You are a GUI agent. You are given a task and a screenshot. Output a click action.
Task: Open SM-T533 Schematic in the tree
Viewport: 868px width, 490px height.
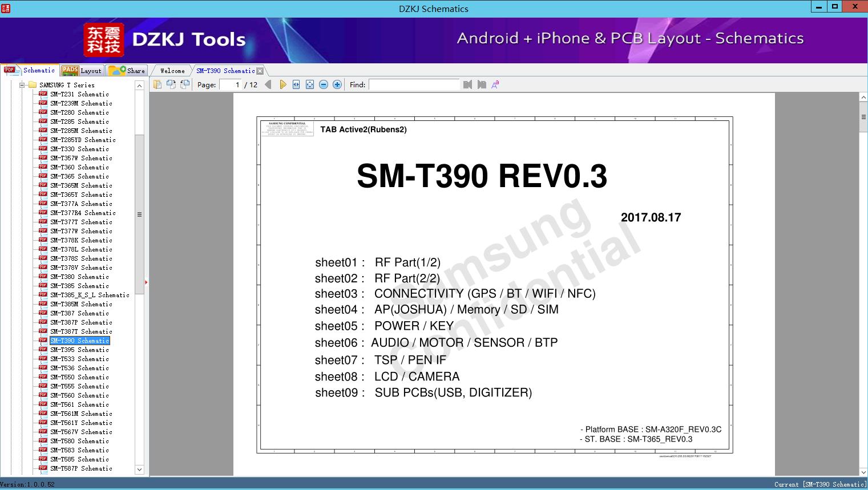coord(79,359)
